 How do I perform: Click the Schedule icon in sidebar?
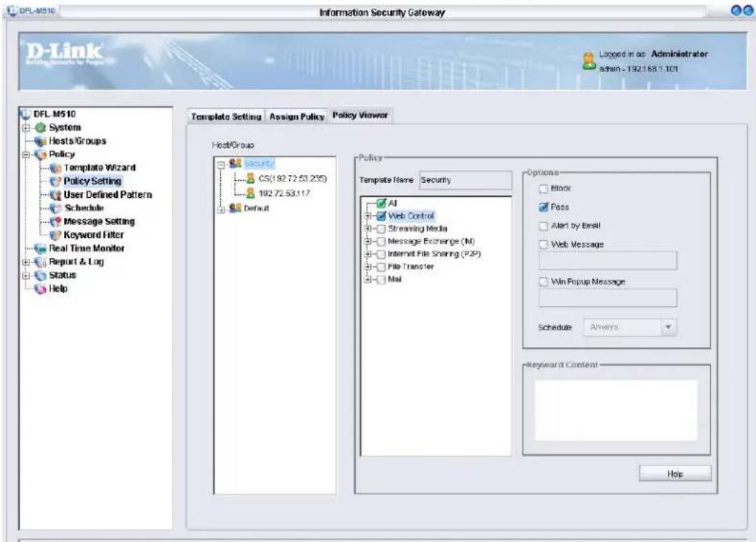pyautogui.click(x=56, y=208)
